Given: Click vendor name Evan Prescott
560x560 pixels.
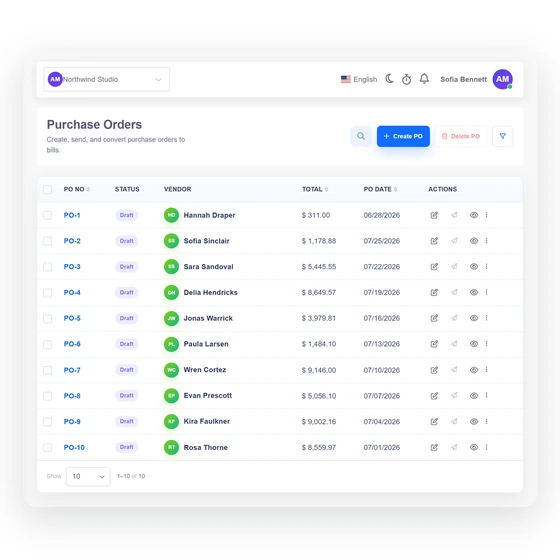Looking at the screenshot, I should click(208, 395).
